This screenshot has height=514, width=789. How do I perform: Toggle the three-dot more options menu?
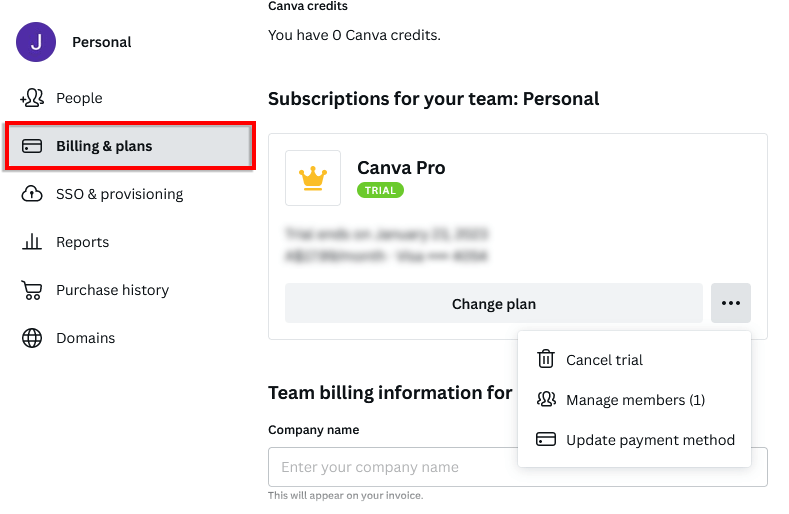(x=731, y=303)
